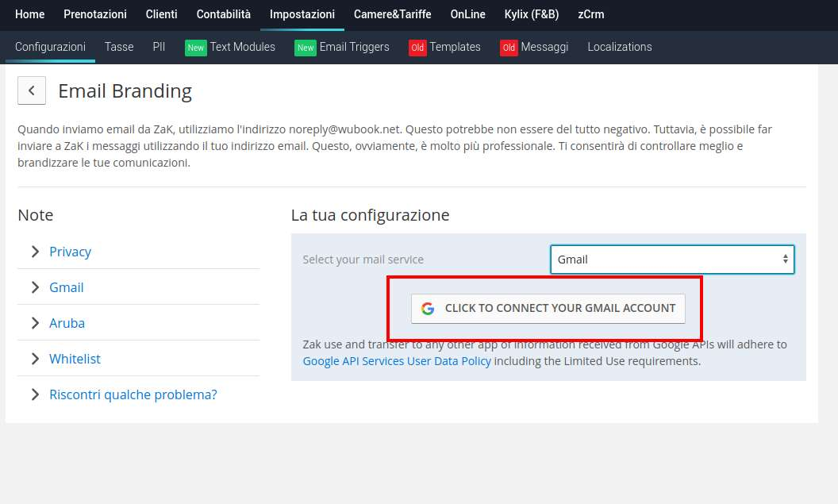This screenshot has height=504, width=838.
Task: Expand the Riscontri qualche problema chevron
Action: 35,394
